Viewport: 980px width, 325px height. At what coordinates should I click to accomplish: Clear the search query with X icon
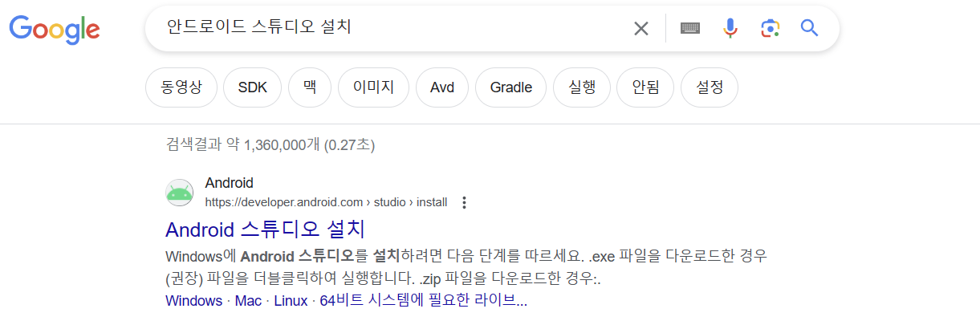point(640,29)
